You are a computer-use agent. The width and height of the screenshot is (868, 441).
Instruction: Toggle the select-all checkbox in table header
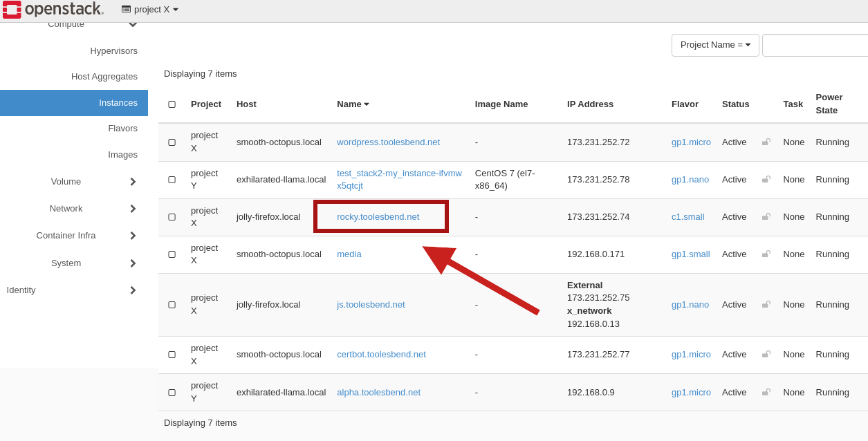172,104
